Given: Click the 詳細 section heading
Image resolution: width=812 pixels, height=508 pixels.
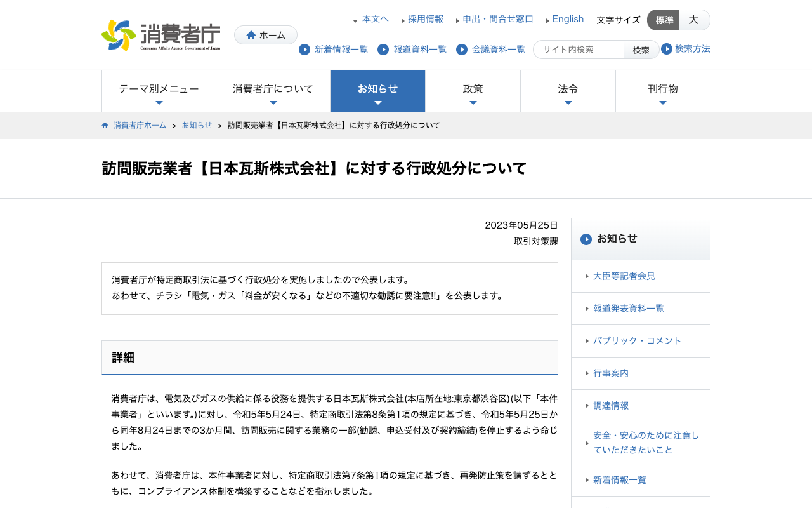Looking at the screenshot, I should [x=123, y=358].
